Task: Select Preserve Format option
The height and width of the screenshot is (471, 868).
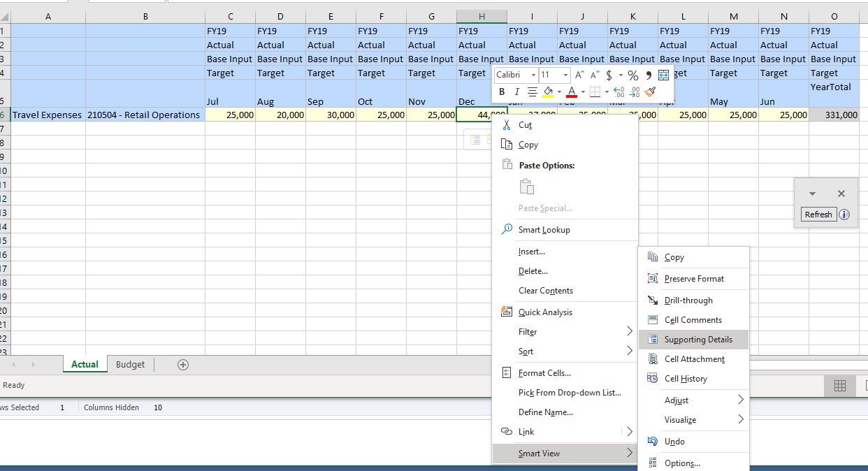Action: pos(693,279)
